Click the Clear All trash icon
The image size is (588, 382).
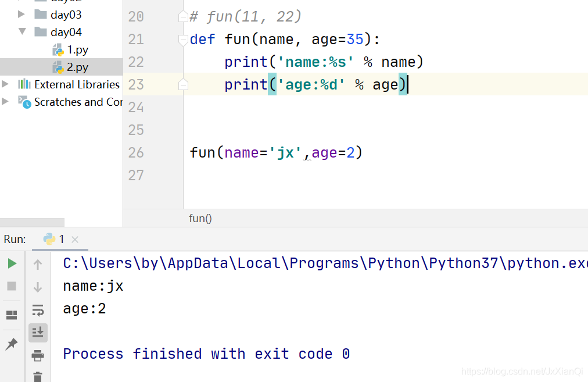pos(38,377)
